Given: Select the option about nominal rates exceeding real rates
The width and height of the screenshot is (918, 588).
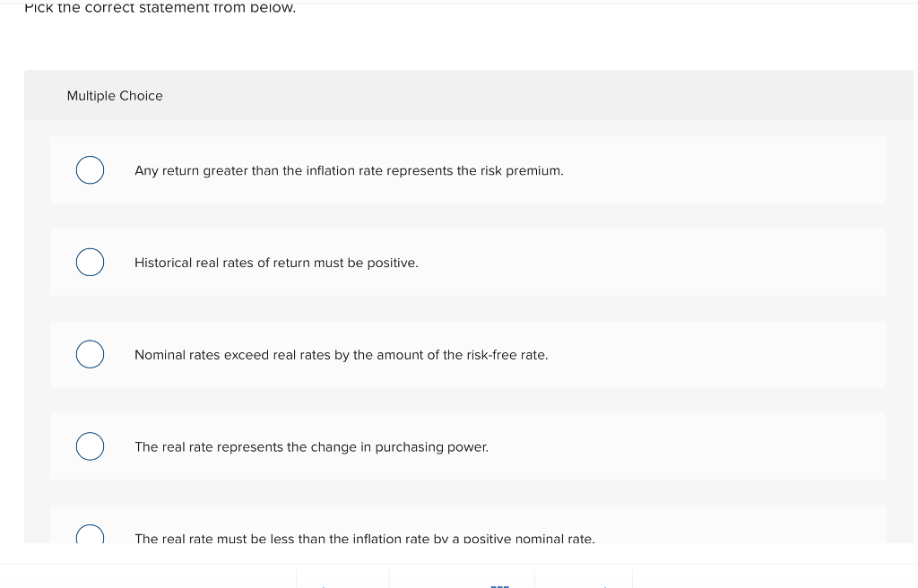Looking at the screenshot, I should click(90, 354).
